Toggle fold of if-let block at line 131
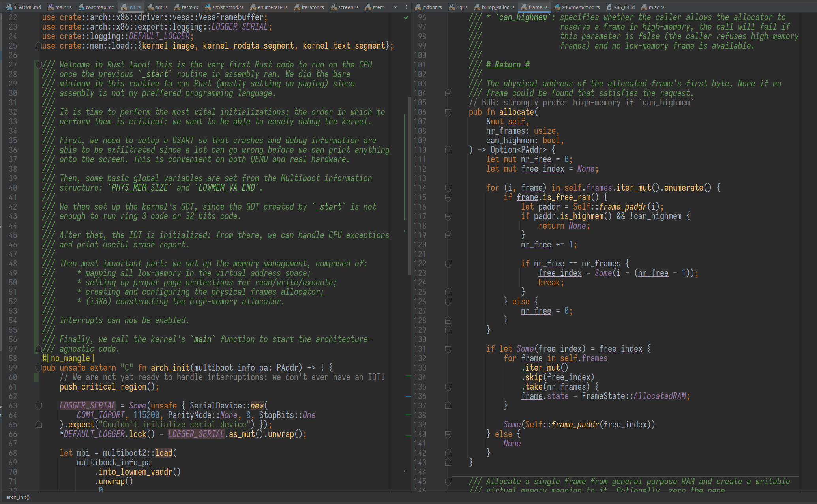This screenshot has height=504, width=817. point(448,349)
